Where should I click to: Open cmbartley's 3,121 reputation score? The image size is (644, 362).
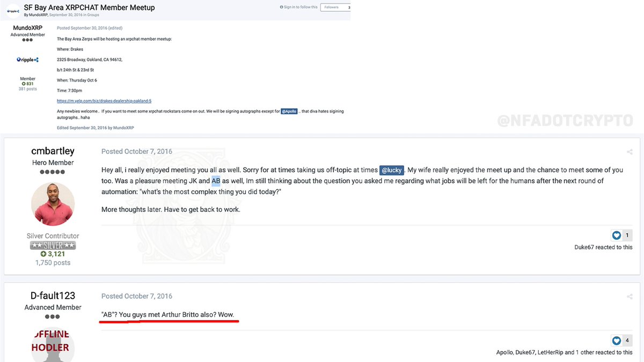pos(53,254)
